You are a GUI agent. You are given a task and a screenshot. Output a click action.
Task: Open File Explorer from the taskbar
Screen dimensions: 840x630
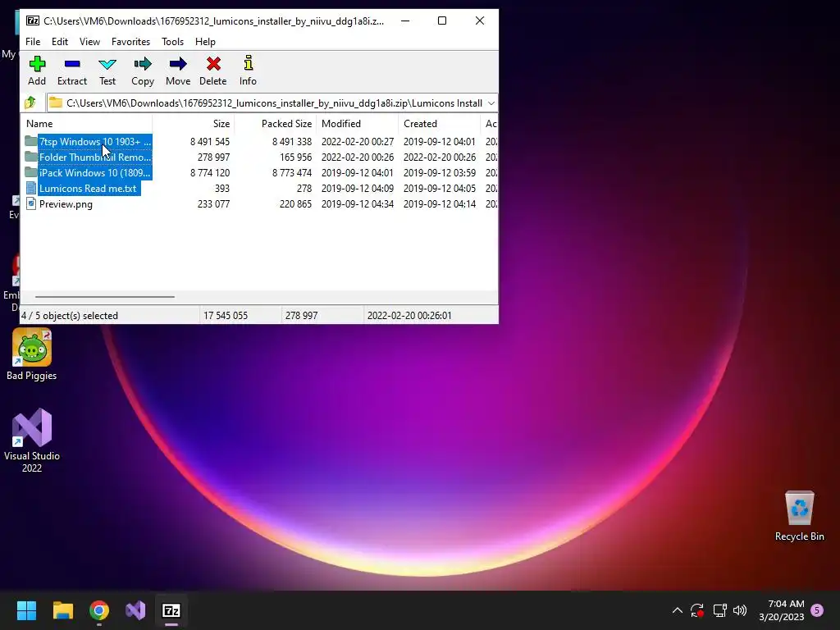click(62, 610)
